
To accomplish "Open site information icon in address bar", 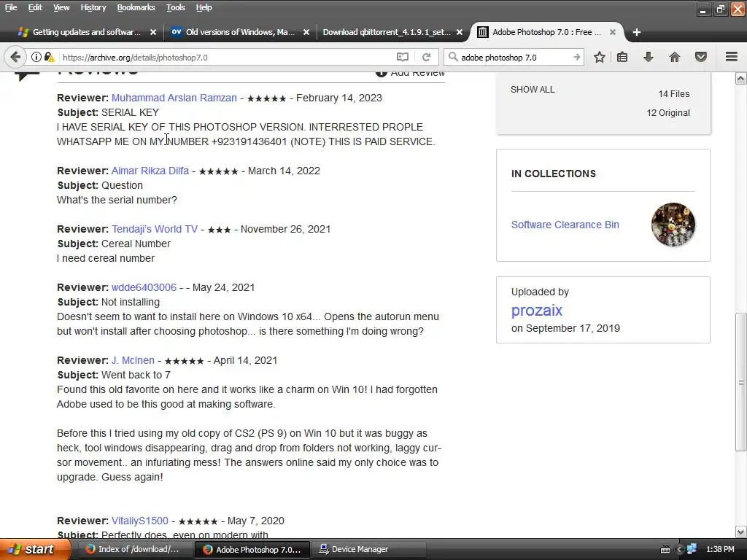I will click(x=36, y=57).
